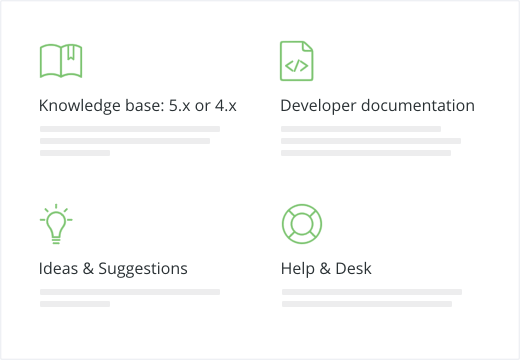Click first placeholder line under Knowledge base
520x360 pixels.
point(130,129)
